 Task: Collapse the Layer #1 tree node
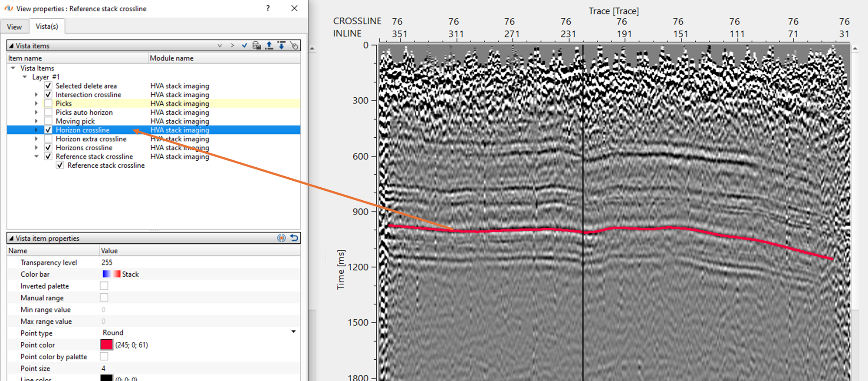(25, 77)
